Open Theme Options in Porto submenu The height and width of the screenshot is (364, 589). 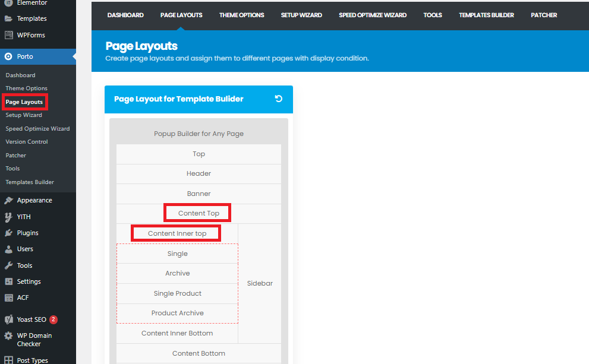pyautogui.click(x=27, y=88)
